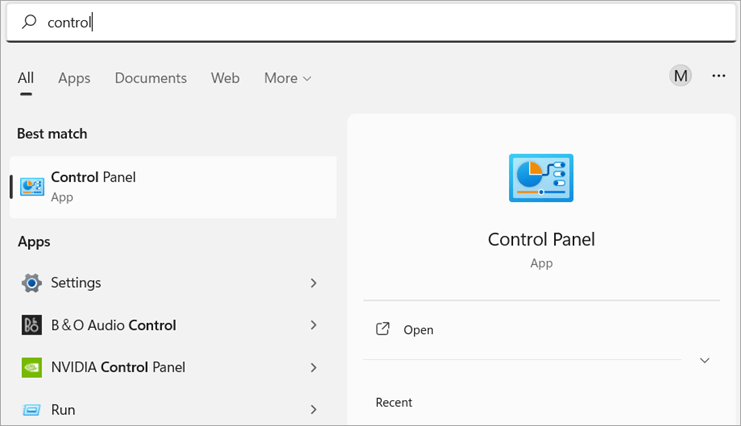741x426 pixels.
Task: Select the Run app result
Action: (173, 409)
